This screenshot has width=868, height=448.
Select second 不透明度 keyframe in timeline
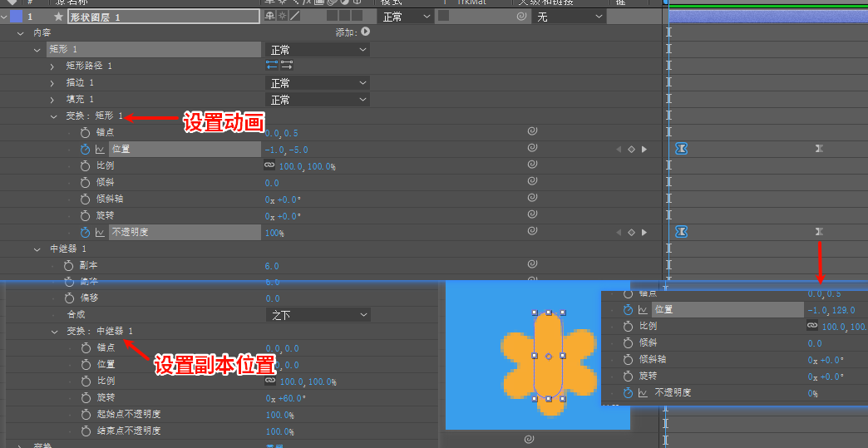pyautogui.click(x=819, y=231)
